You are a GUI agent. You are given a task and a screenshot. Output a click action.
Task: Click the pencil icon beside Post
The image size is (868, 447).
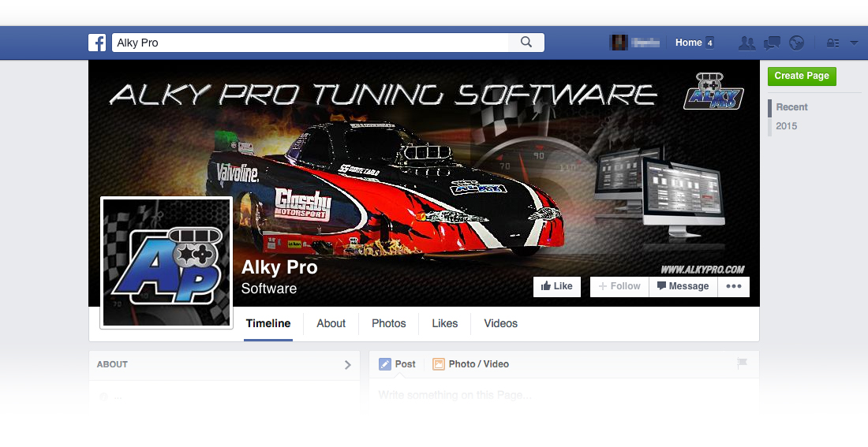pos(385,364)
